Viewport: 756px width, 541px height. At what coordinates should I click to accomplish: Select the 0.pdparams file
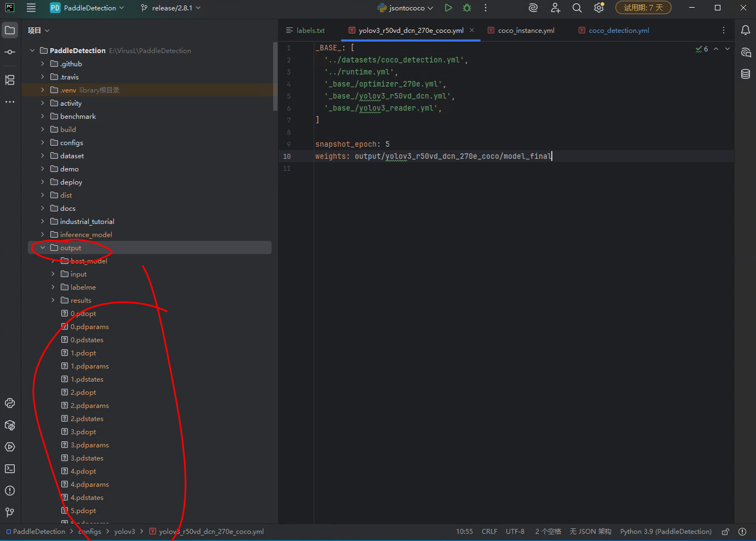point(89,326)
